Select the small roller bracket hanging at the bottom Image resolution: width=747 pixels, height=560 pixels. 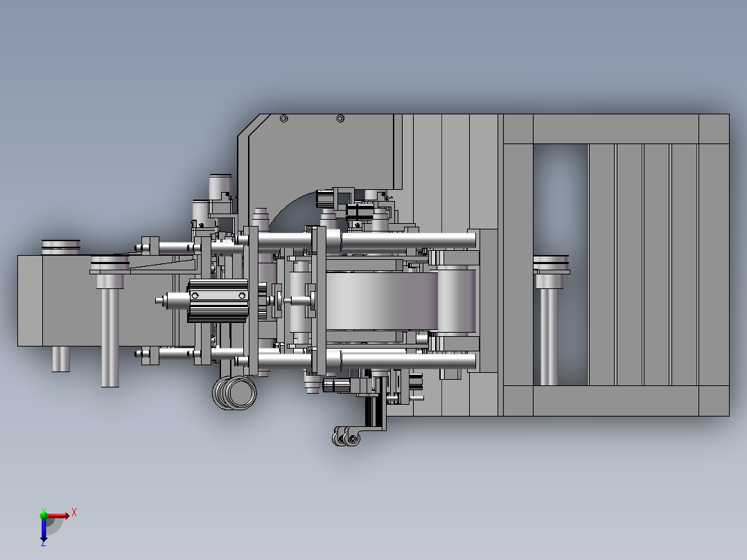346,437
